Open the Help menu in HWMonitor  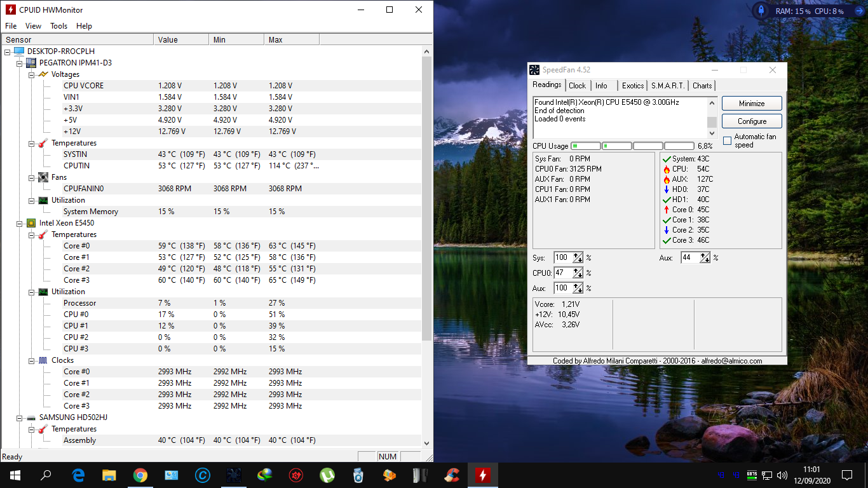(x=84, y=26)
